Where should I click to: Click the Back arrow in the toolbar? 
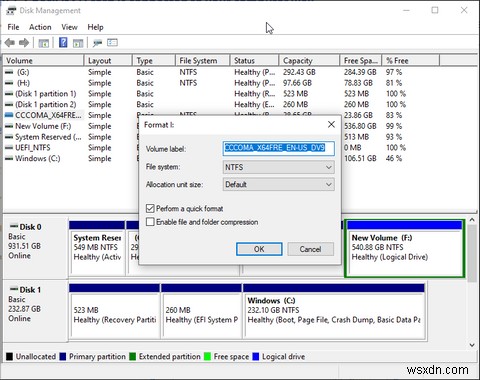10,43
